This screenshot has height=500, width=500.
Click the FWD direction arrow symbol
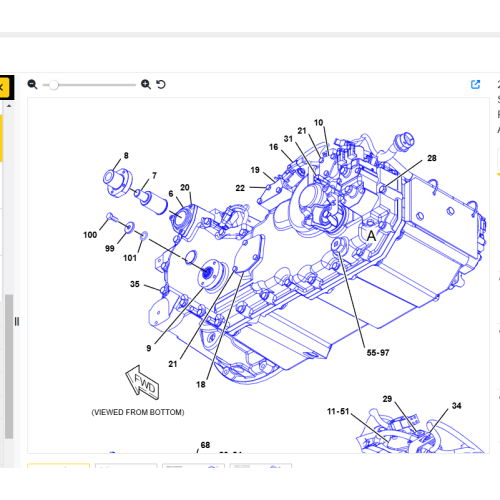142,382
